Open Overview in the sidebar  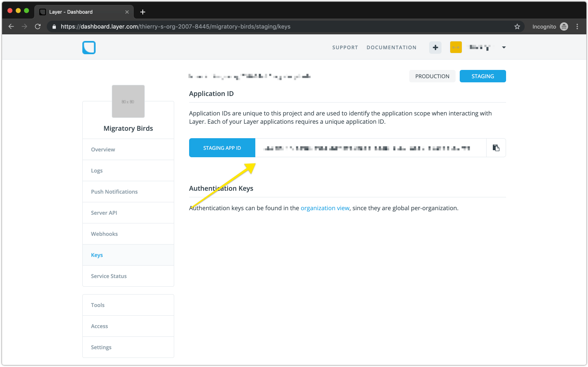pyautogui.click(x=128, y=149)
